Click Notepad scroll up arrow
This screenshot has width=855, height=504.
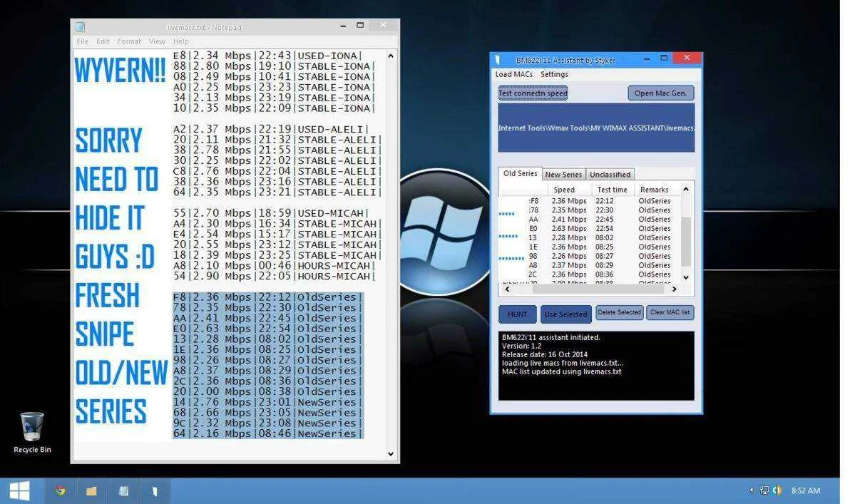click(391, 56)
